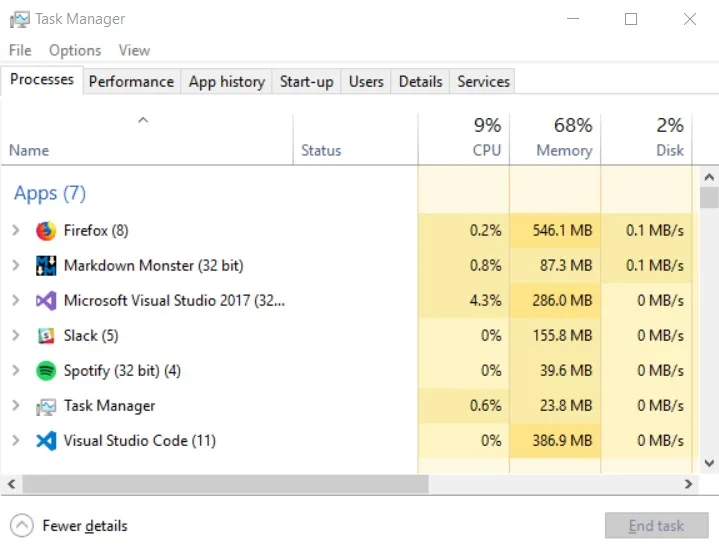Switch to the Performance tab
The width and height of the screenshot is (719, 555).
132,82
